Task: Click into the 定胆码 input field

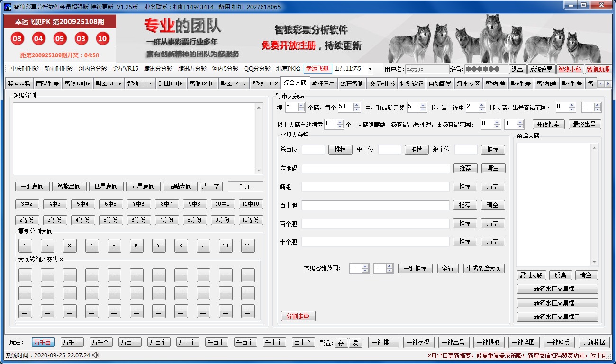Action: point(376,168)
